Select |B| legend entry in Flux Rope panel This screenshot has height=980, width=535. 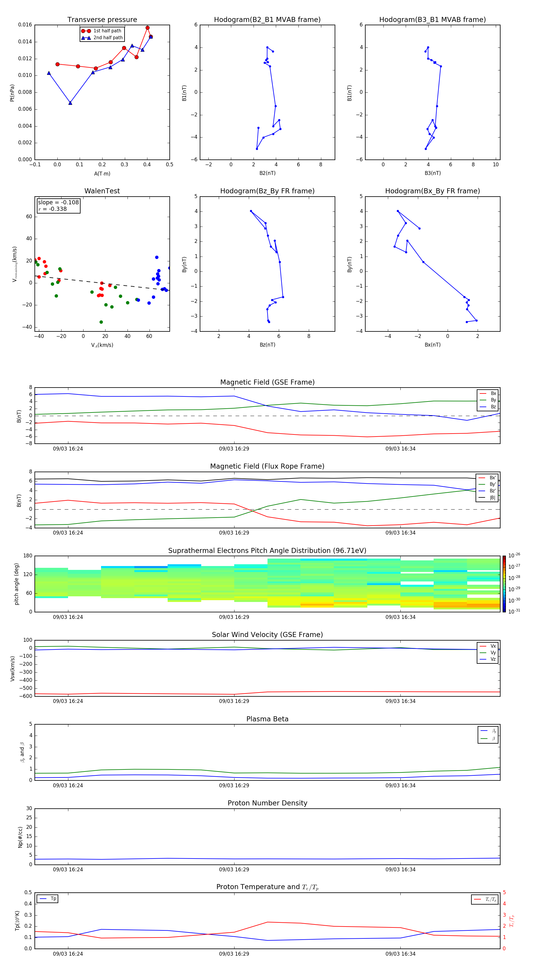pos(487,498)
